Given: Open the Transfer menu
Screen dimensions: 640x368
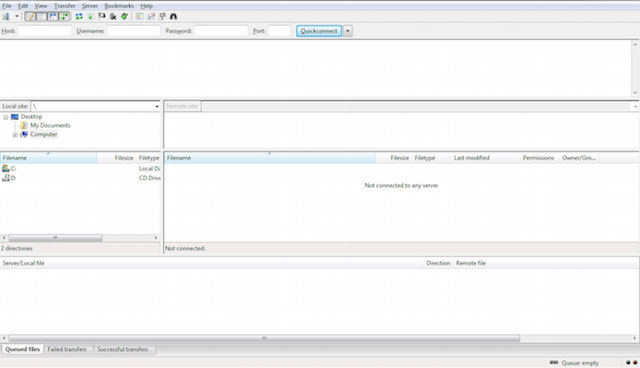Looking at the screenshot, I should [x=64, y=6].
